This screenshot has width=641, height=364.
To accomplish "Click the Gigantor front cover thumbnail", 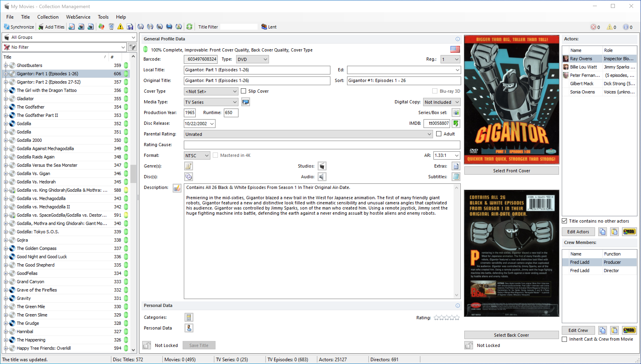I will click(511, 99).
